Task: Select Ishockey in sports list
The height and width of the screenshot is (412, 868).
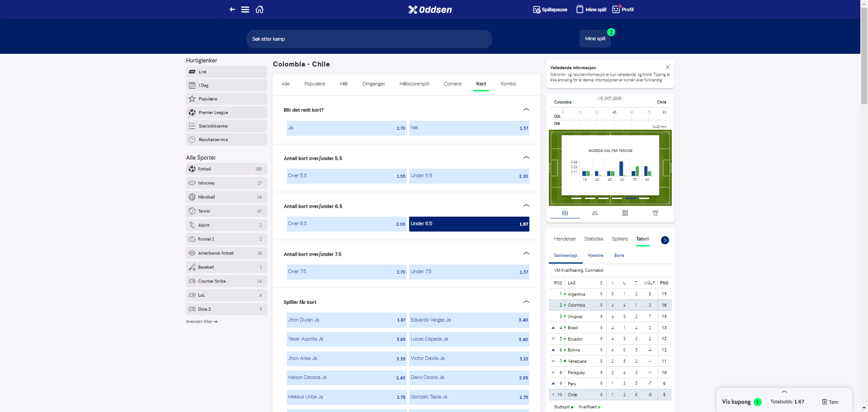Action: point(226,183)
